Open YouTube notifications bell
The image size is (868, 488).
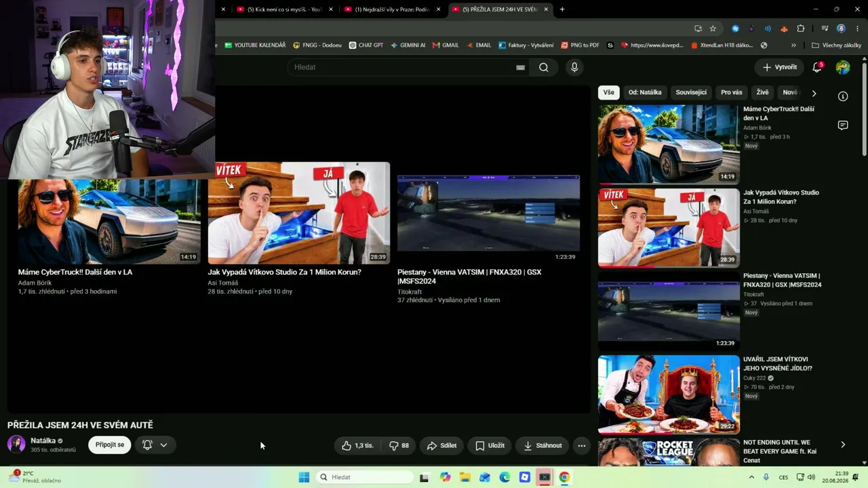818,67
